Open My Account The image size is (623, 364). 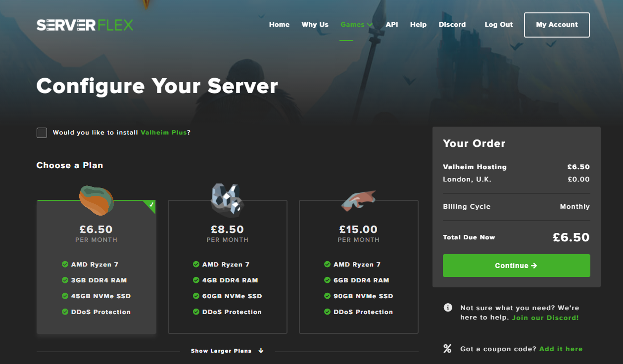[557, 25]
